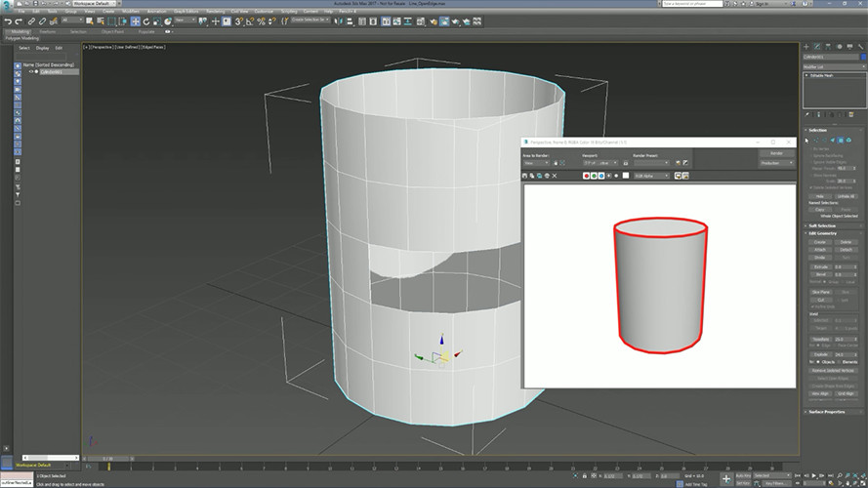
Task: Click Remove Isolated Vertices button
Action: [x=833, y=371]
